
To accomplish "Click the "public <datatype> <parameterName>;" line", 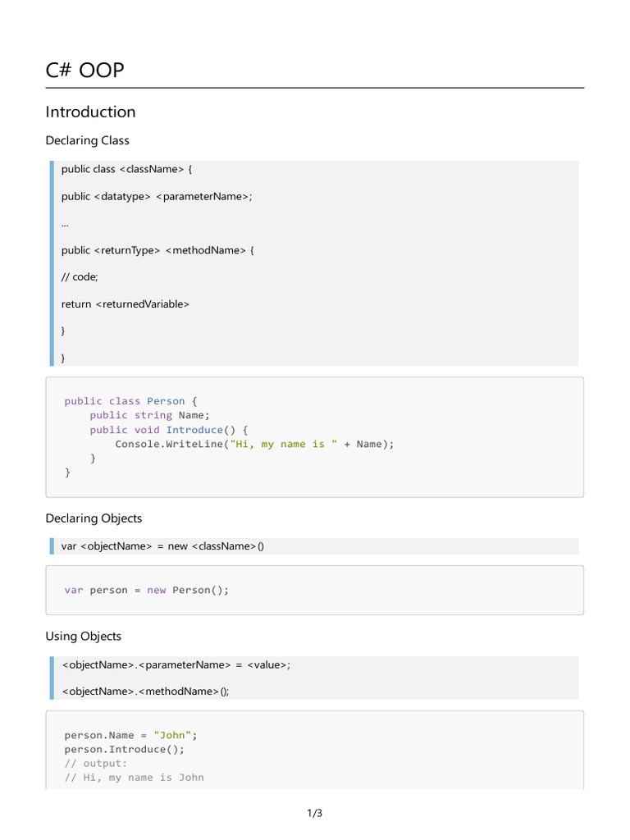I will click(x=157, y=196).
